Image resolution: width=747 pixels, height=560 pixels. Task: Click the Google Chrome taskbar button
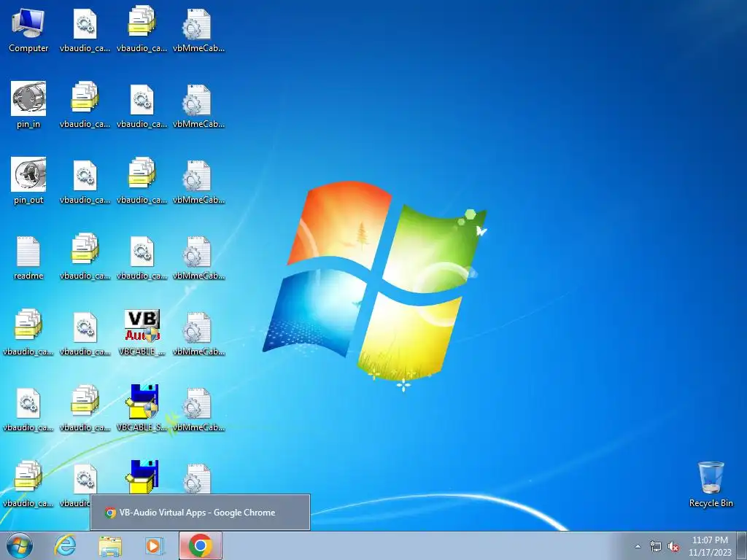point(200,545)
